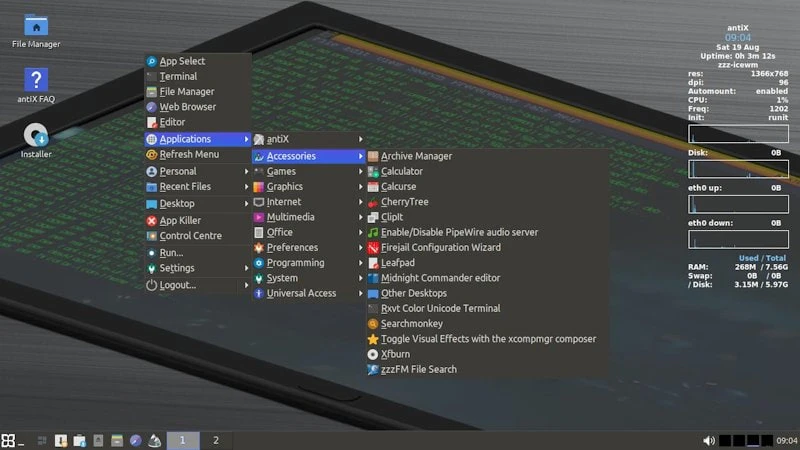Switch to workspace 1

[183, 440]
